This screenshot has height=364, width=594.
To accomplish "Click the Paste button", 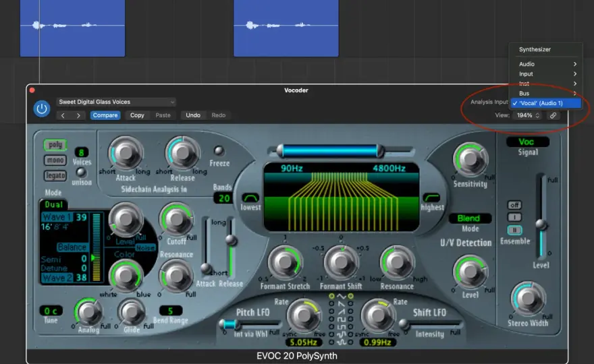I will point(163,115).
